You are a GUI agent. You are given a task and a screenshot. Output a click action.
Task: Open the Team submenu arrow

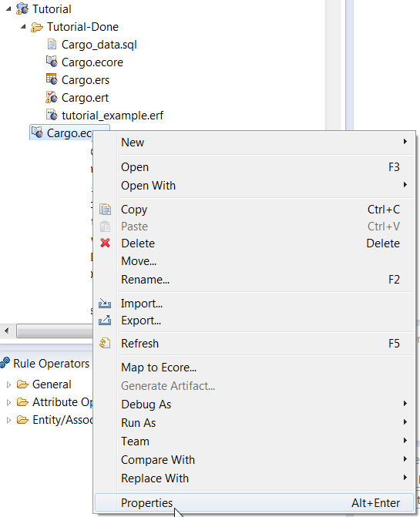pos(405,441)
